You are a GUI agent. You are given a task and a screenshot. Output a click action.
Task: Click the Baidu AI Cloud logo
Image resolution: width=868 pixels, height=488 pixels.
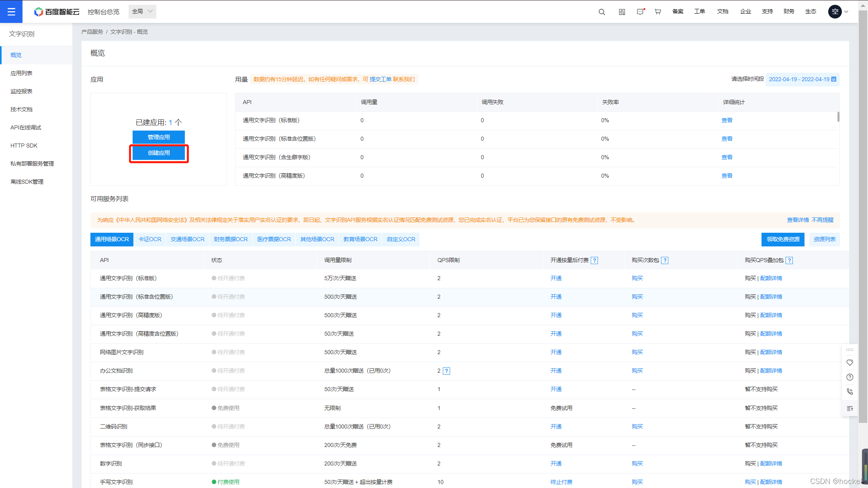point(56,12)
